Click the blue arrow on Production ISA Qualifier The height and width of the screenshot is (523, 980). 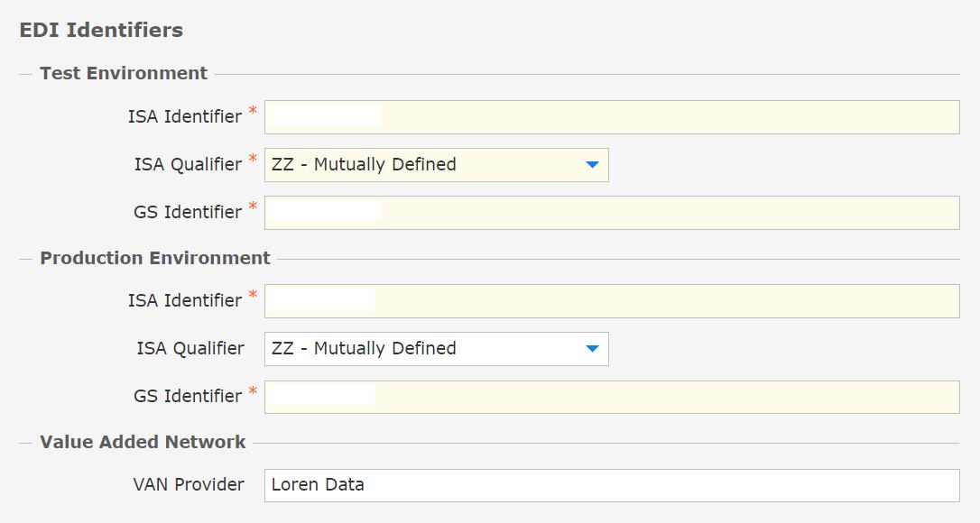tap(592, 349)
